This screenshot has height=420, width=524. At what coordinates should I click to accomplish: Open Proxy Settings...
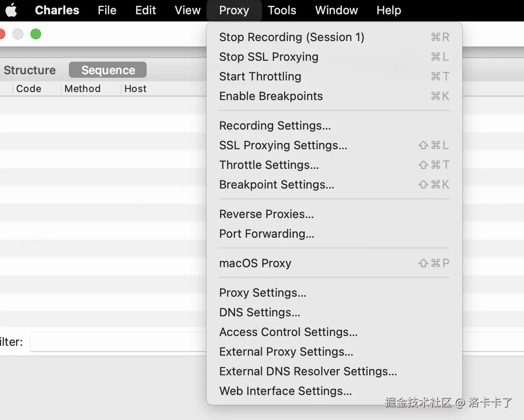click(x=334, y=293)
